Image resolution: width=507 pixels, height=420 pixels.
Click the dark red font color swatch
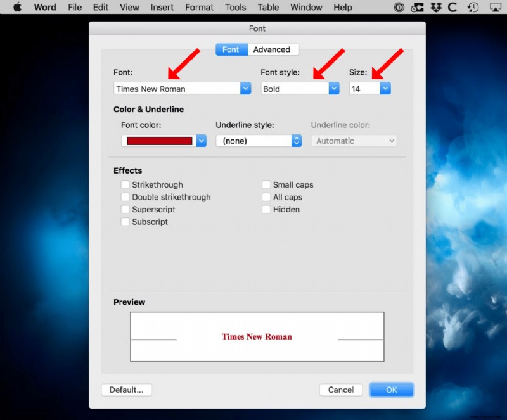coord(160,141)
